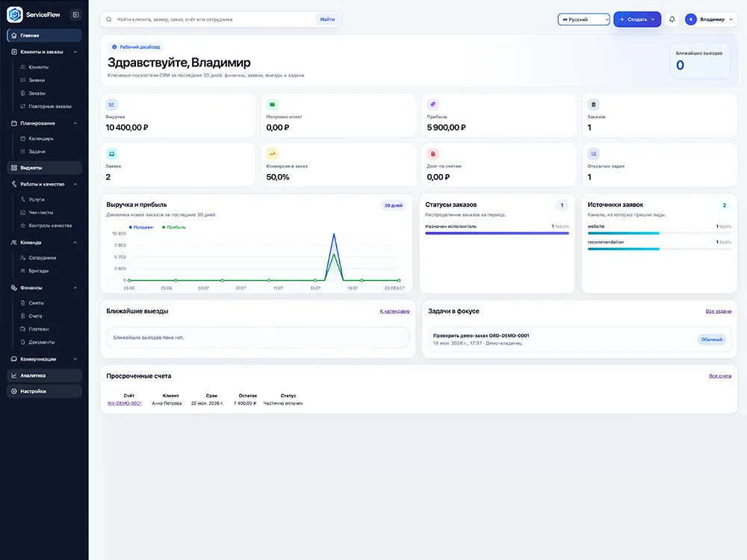Viewport: 747px width, 560px height.
Task: Click the Прибыль card icon
Action: (433, 105)
